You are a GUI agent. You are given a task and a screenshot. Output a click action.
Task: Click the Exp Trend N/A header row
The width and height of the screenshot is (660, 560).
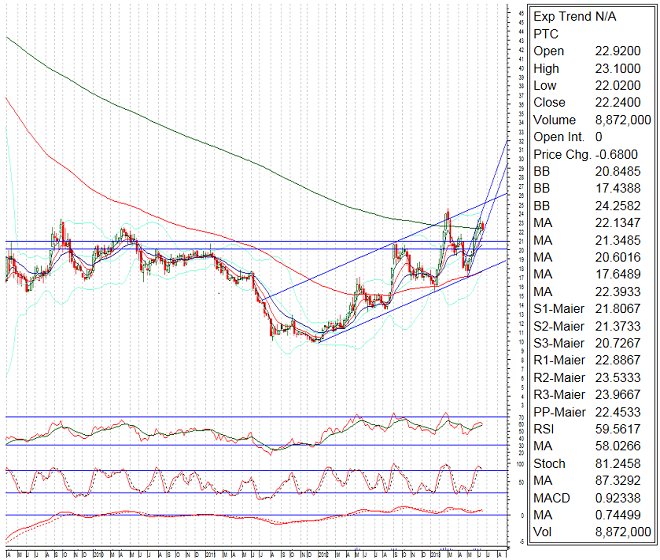[574, 16]
